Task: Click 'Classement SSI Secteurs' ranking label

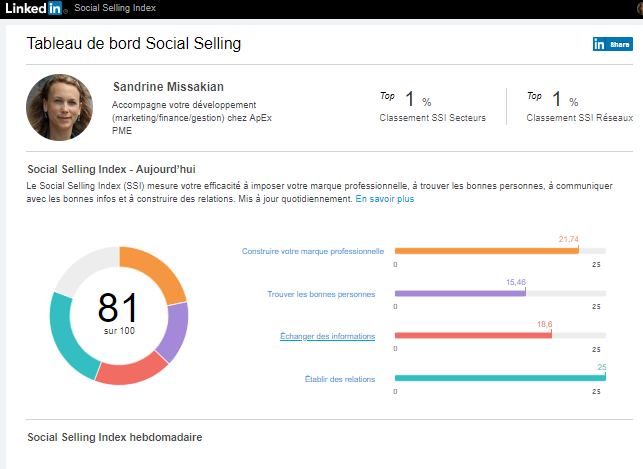Action: coord(433,118)
